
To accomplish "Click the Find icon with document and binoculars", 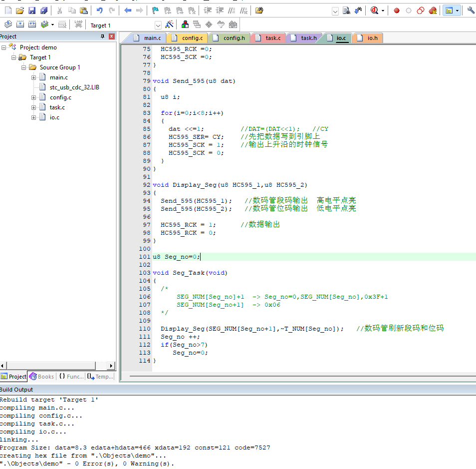I will click(x=346, y=10).
